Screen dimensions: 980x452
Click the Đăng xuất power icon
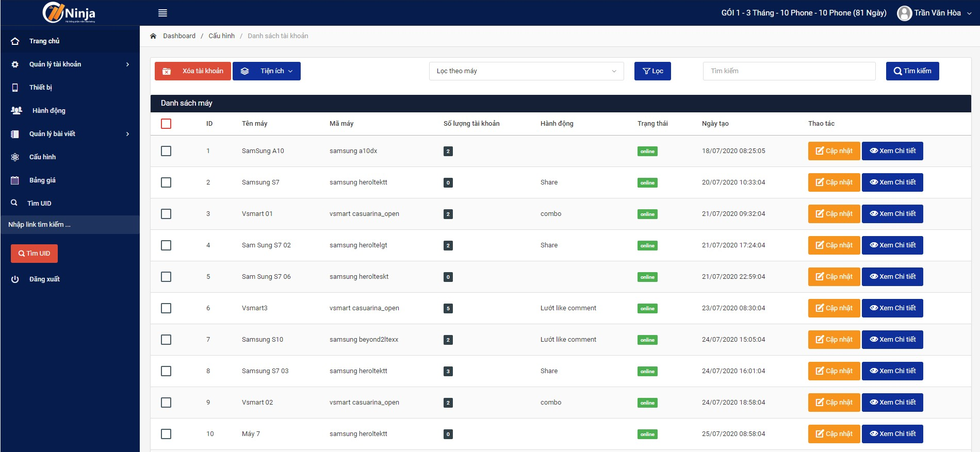pyautogui.click(x=15, y=279)
